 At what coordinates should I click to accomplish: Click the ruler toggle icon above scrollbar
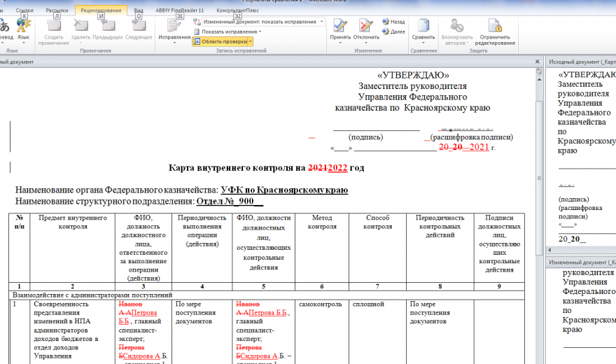(540, 71)
